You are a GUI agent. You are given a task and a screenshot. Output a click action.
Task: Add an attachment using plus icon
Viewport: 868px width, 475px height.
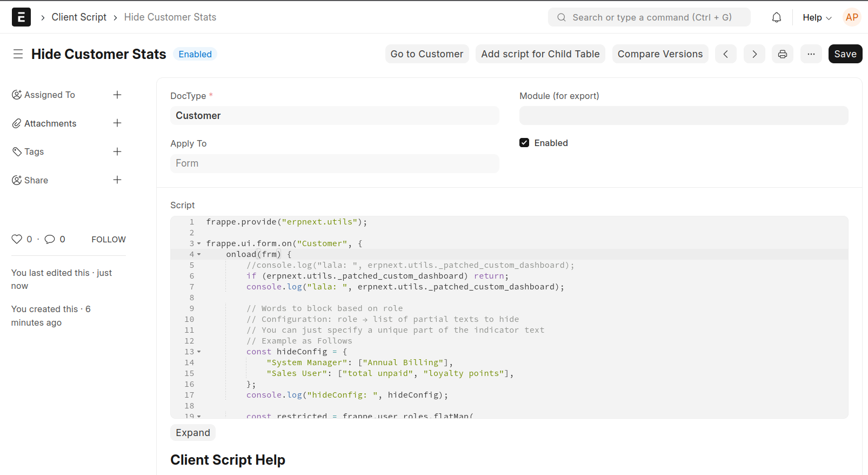[117, 123]
